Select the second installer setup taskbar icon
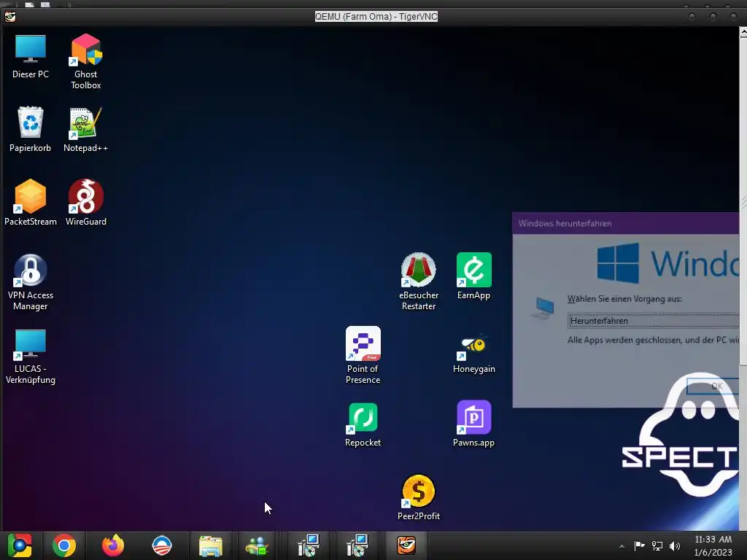This screenshot has width=747, height=560. point(357,545)
